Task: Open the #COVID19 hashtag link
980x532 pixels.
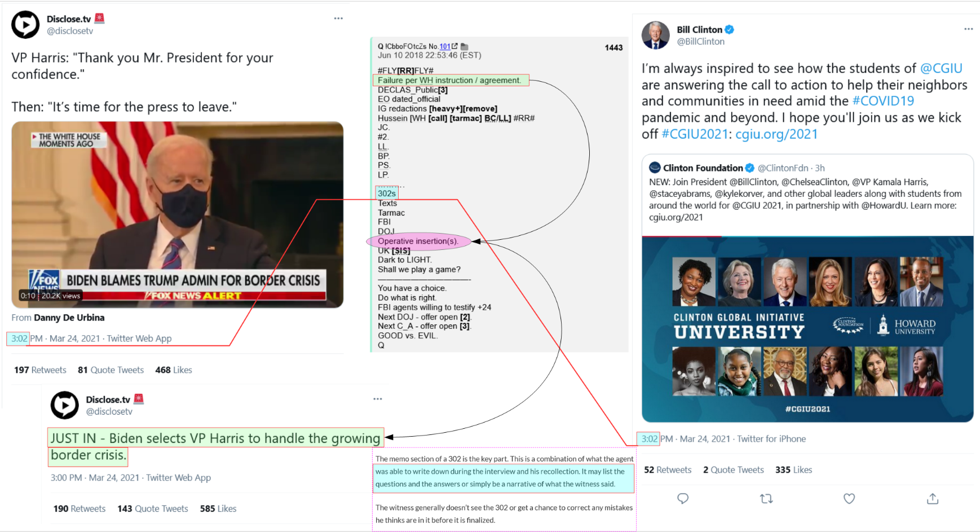Action: [883, 101]
